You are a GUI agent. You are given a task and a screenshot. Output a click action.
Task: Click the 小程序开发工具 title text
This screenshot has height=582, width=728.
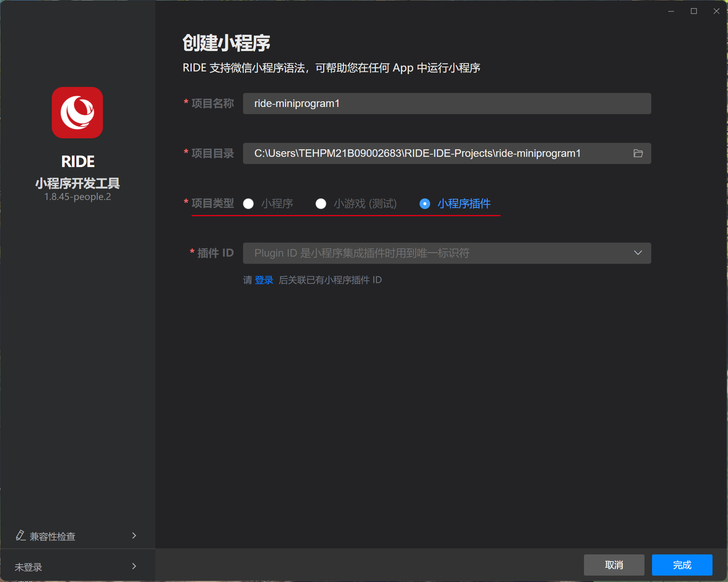(77, 183)
